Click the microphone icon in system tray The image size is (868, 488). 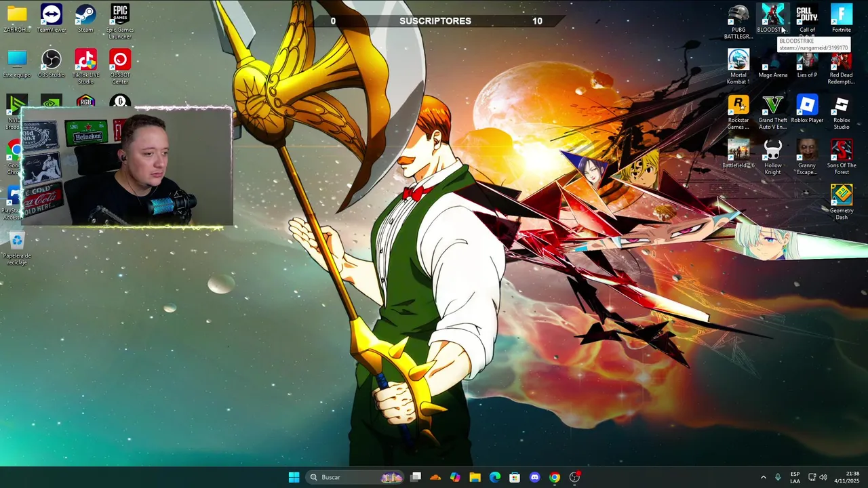pos(778,477)
